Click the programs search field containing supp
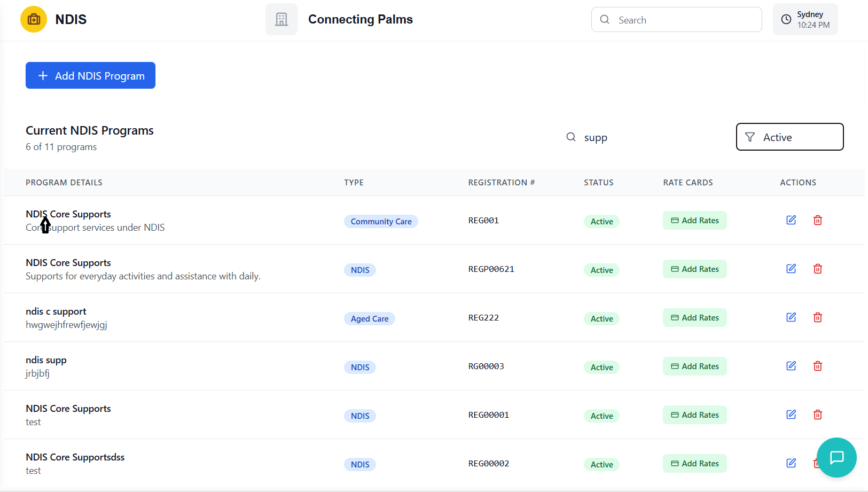Image resolution: width=868 pixels, height=492 pixels. [641, 138]
